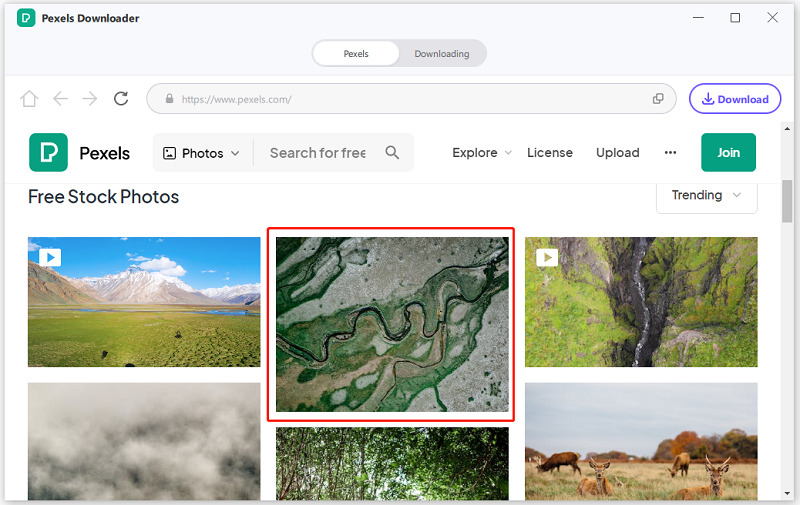Open the green forest canopy photo

(x=392, y=464)
